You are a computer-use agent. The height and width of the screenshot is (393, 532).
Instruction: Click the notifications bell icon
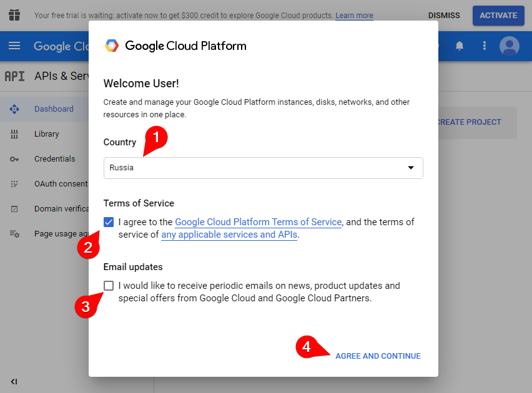460,46
